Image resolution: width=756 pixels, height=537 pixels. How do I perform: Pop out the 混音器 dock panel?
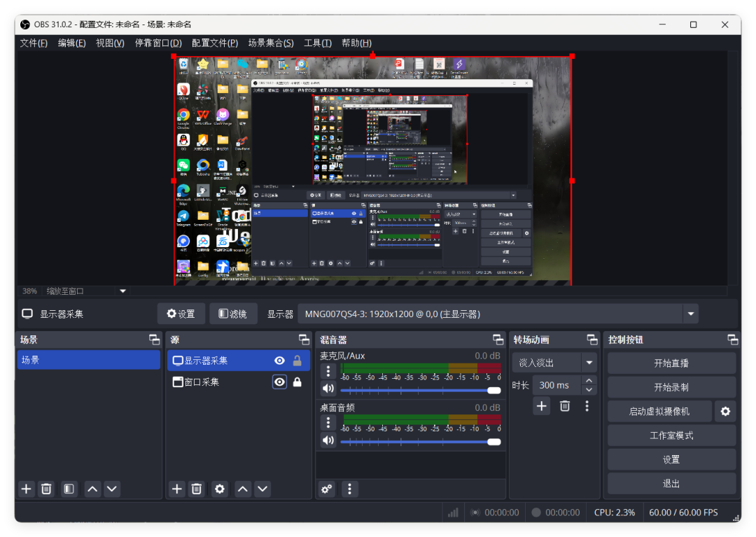[x=498, y=340]
